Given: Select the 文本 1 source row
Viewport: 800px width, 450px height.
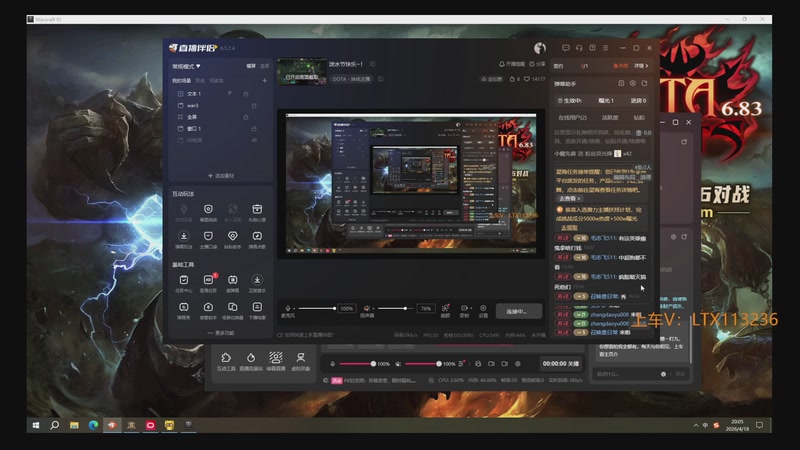Looking at the screenshot, I should 220,94.
